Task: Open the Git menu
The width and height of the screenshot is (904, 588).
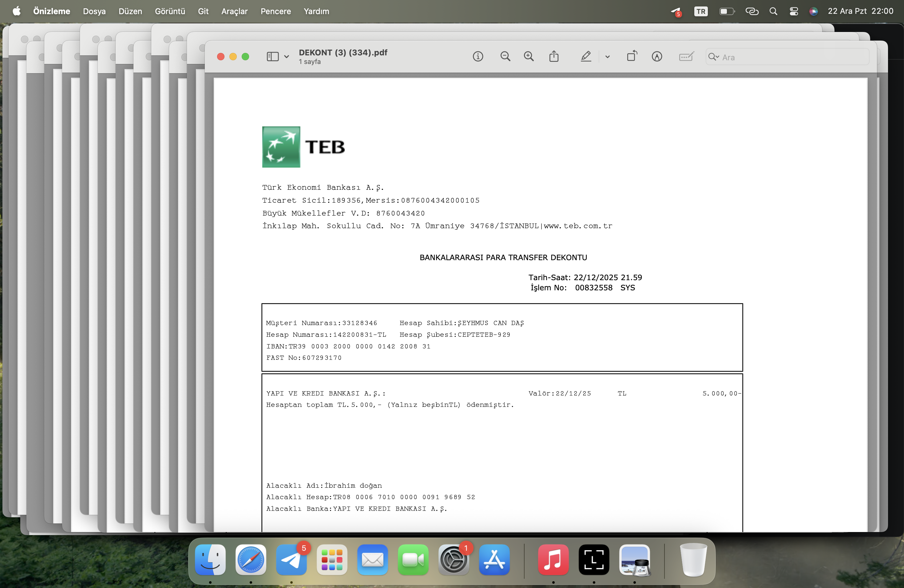Action: [203, 11]
